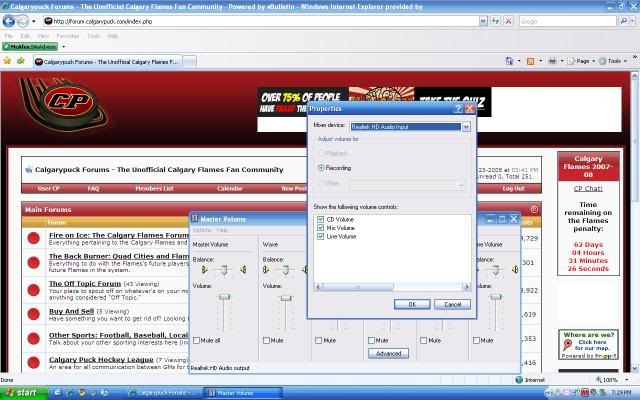Open the Help menu in Master Volume
Viewport: 640px width, 400px height.
click(x=222, y=230)
